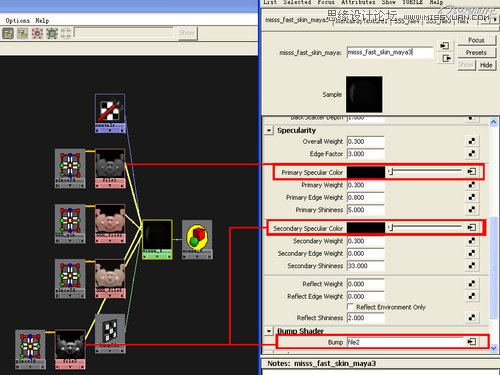
Task: Click the map button for Overall Weight
Action: click(472, 141)
